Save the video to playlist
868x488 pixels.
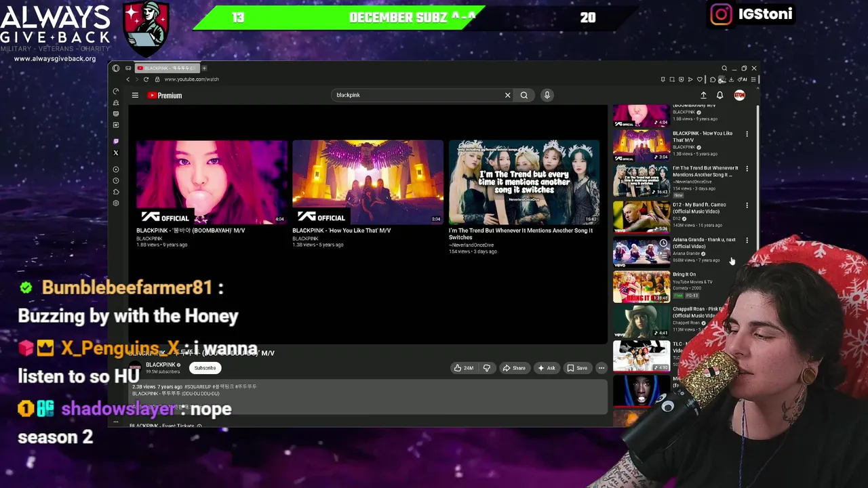coord(577,368)
